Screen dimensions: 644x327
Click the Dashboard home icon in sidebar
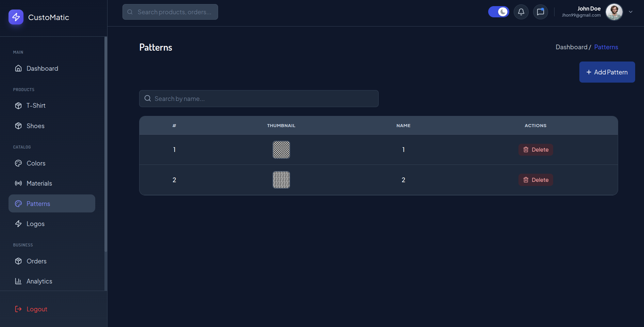pyautogui.click(x=18, y=68)
